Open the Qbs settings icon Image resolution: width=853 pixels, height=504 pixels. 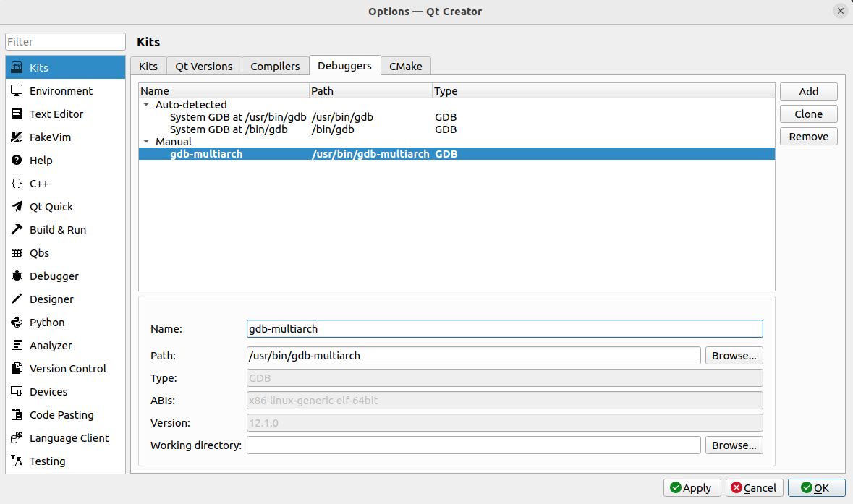17,253
